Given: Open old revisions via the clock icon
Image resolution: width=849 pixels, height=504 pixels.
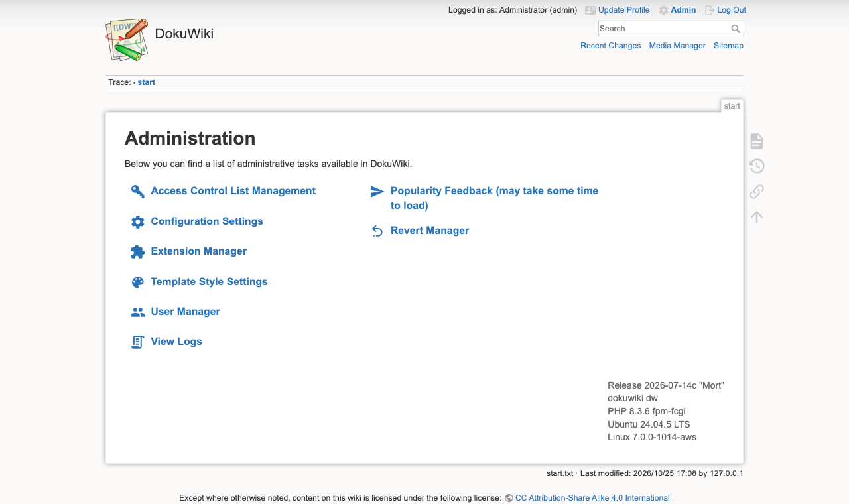Looking at the screenshot, I should pos(757,166).
